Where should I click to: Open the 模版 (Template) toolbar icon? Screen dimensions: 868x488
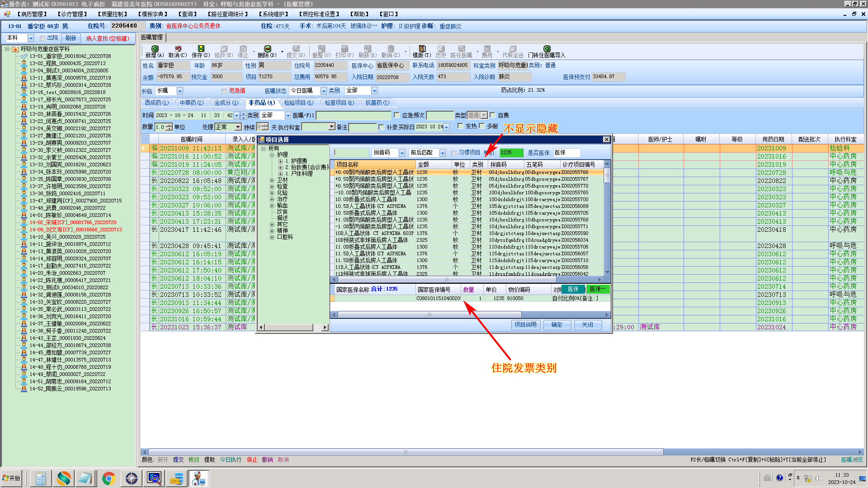[x=422, y=49]
